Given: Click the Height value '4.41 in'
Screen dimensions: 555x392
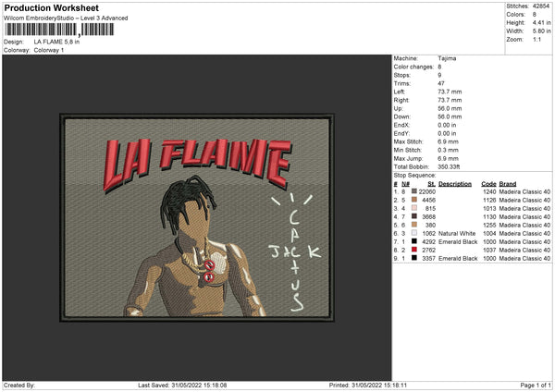Looking at the screenshot, I should pyautogui.click(x=541, y=22).
